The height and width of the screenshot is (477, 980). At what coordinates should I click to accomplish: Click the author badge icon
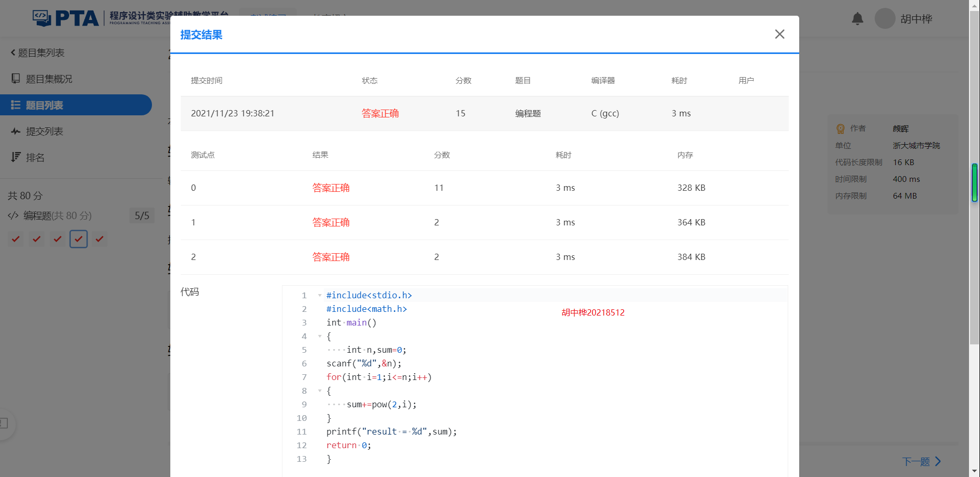841,128
